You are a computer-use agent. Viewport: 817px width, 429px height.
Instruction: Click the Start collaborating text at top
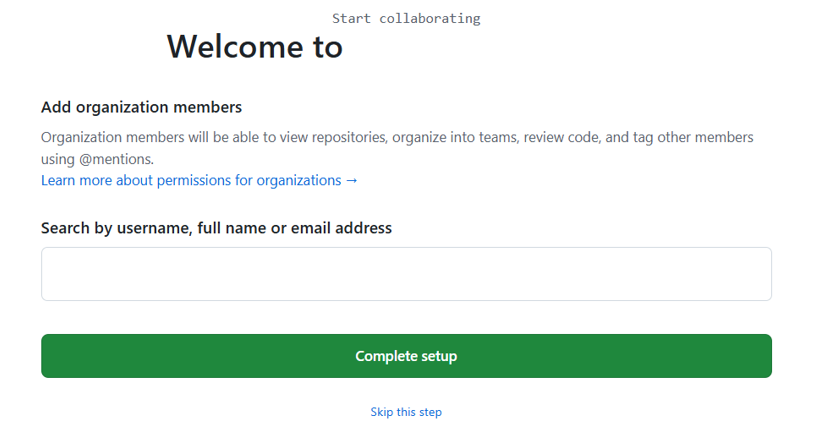click(x=406, y=18)
